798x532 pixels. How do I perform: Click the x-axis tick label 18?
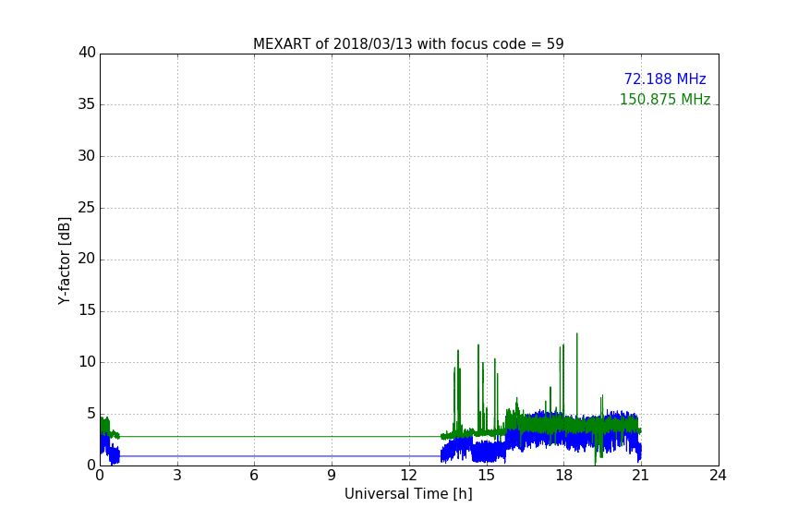[563, 477]
